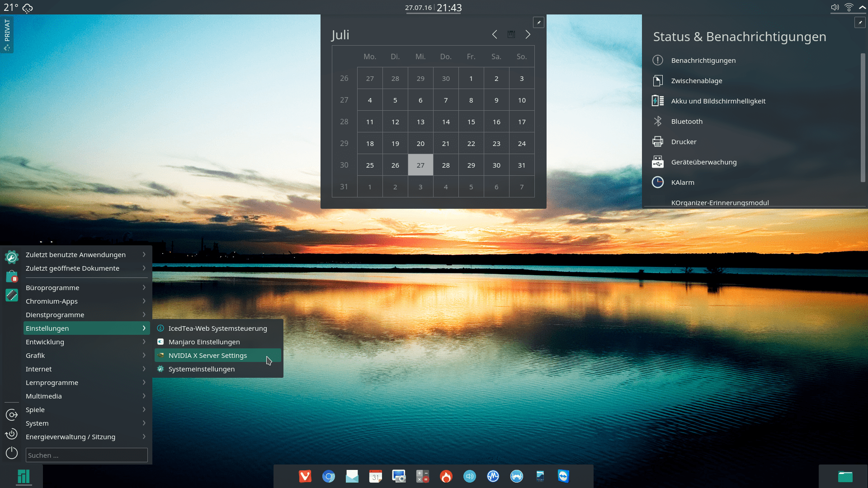Expand hidden system tray icons arrow

(862, 7)
